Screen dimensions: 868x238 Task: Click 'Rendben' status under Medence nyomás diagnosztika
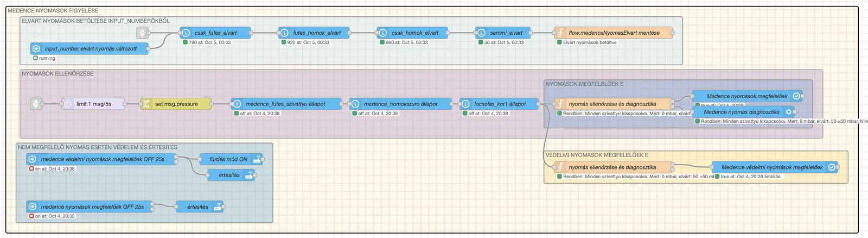[x=781, y=121]
